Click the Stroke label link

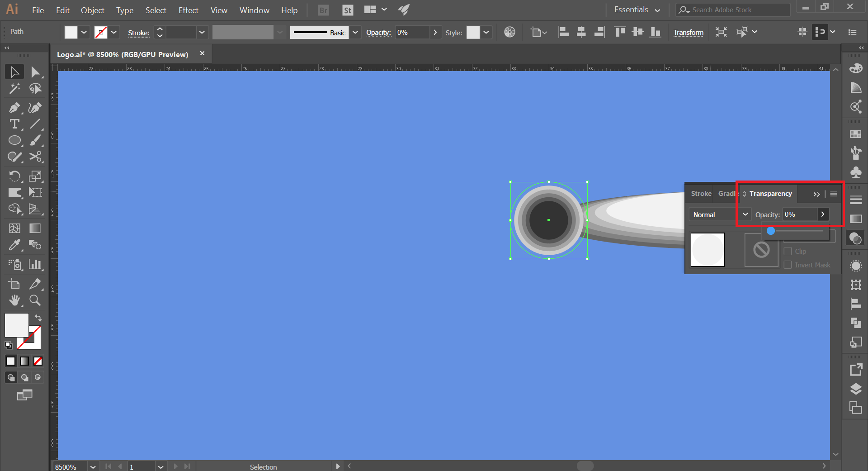tap(139, 33)
